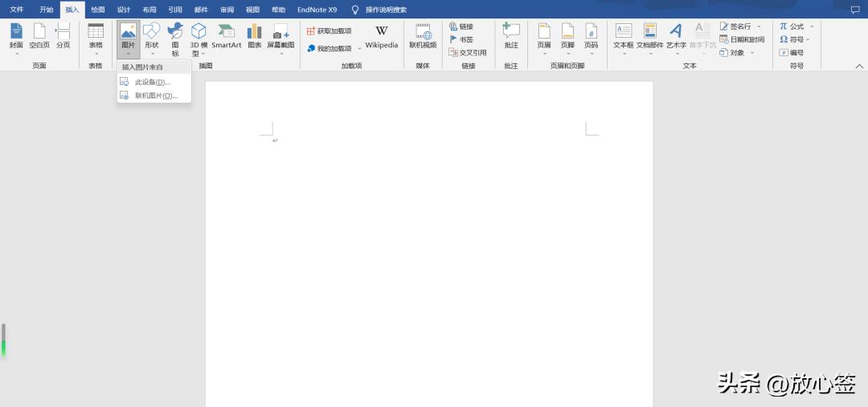The width and height of the screenshot is (868, 407).
Task: Expand the Object (对象) dropdown arrow
Action: pyautogui.click(x=752, y=53)
